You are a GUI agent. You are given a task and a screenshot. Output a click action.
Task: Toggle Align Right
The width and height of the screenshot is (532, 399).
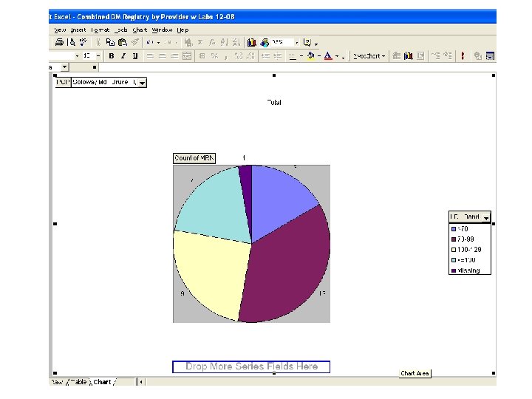174,56
